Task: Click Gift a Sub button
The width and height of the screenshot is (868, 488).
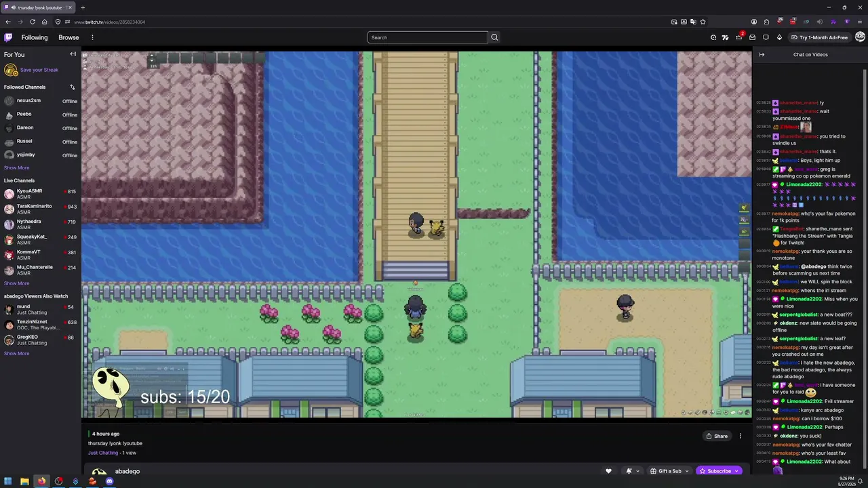Action: (669, 471)
